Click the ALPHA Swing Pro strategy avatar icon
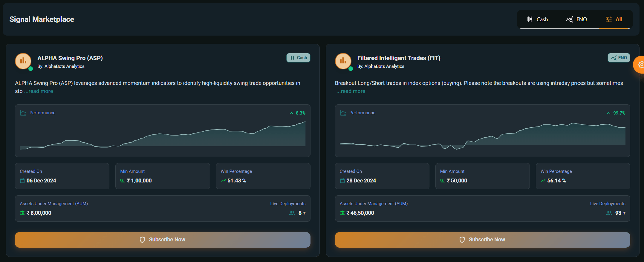Screen dimensions: 644x262 (x=23, y=61)
